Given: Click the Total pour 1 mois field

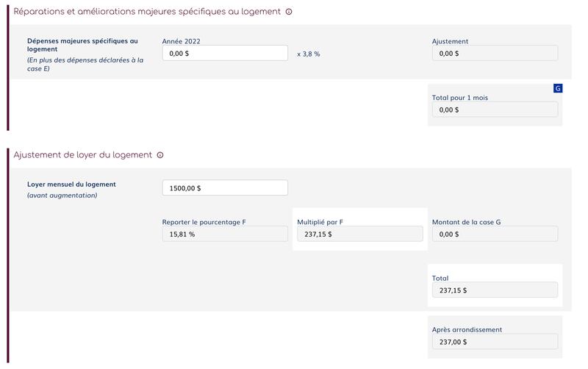Looking at the screenshot, I should click(x=495, y=110).
